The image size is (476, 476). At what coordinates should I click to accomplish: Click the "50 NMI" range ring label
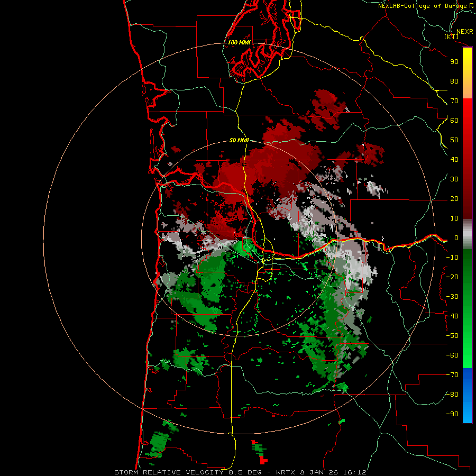coord(239,140)
